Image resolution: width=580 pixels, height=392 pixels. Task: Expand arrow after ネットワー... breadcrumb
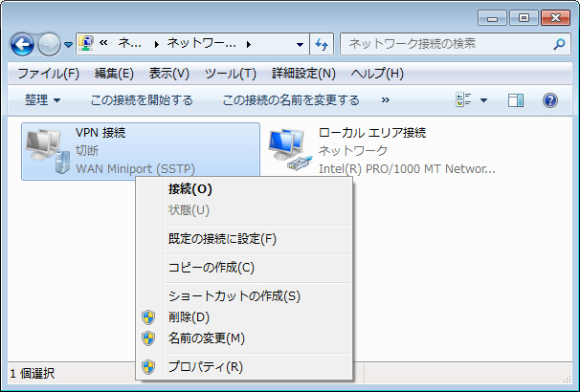249,44
